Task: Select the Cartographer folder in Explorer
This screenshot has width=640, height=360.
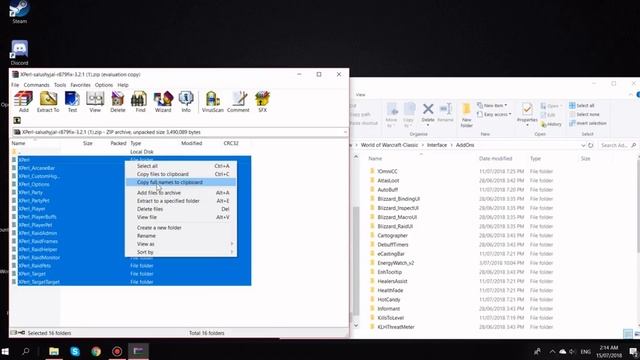Action: tap(392, 236)
